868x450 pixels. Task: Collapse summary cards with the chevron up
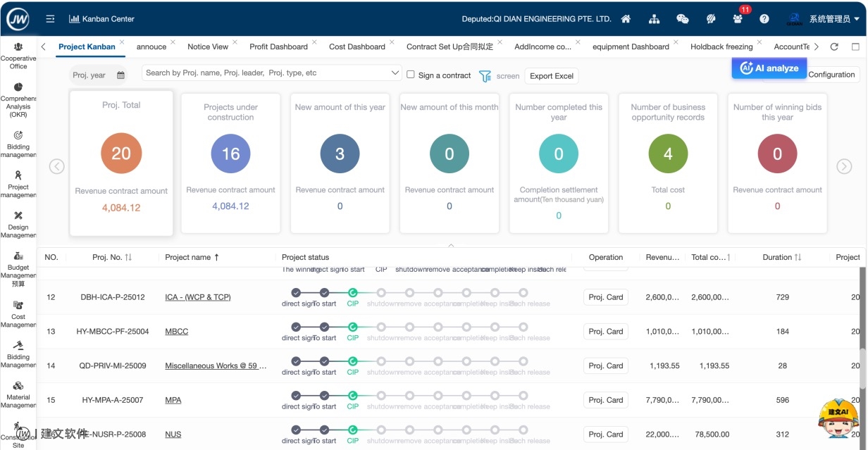point(451,245)
